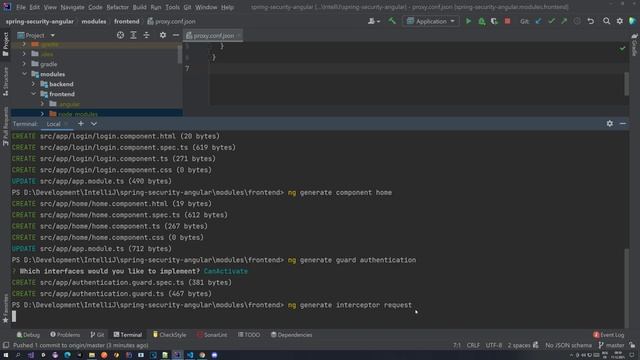Expand the gradle folder

point(24,64)
